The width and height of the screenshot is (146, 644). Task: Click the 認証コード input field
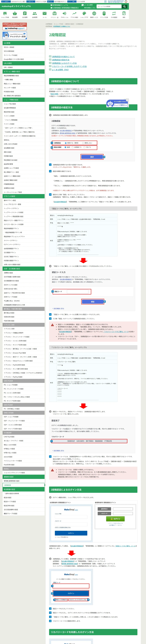[78, 292]
